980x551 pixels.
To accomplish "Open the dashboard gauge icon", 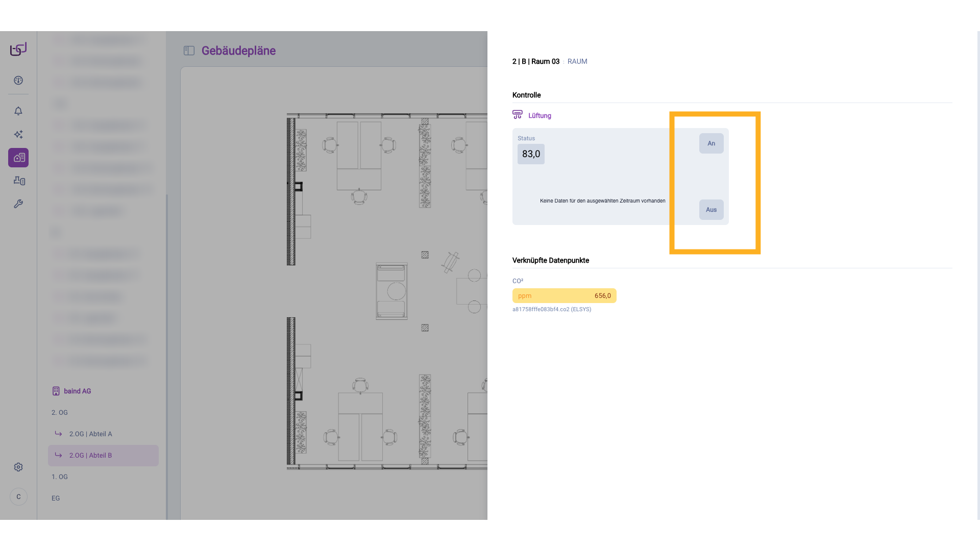I will pos(18,81).
